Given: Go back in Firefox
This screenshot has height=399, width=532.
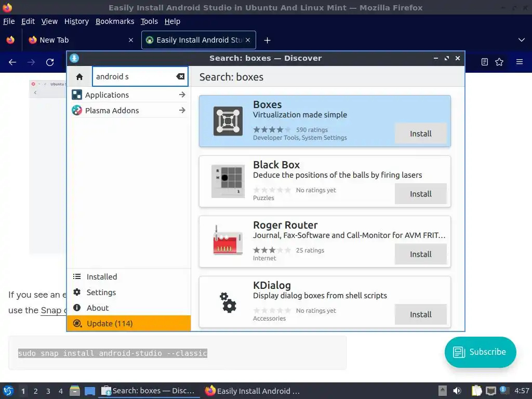Looking at the screenshot, I should coord(12,62).
